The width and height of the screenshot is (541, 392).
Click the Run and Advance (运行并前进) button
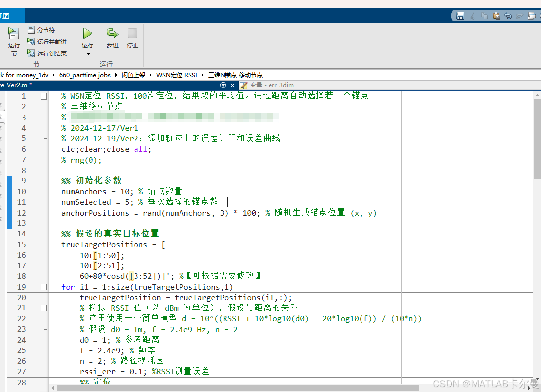click(x=47, y=42)
